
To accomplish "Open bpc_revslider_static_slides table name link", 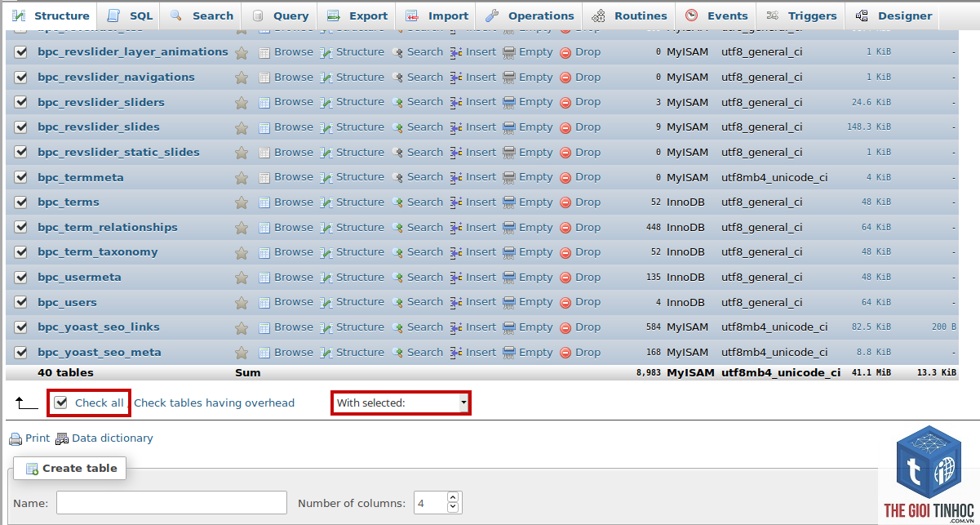I will [x=118, y=153].
